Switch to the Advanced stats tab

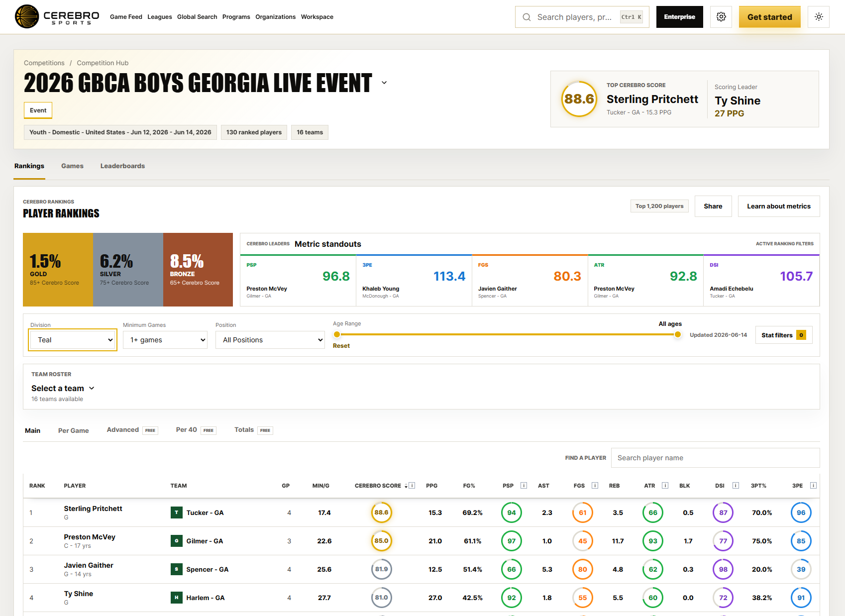point(132,430)
